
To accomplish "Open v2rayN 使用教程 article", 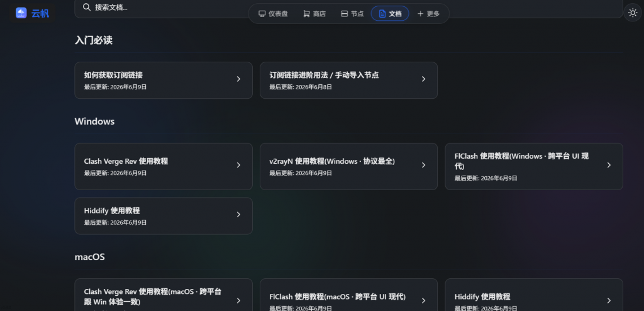I will pyautogui.click(x=348, y=167).
